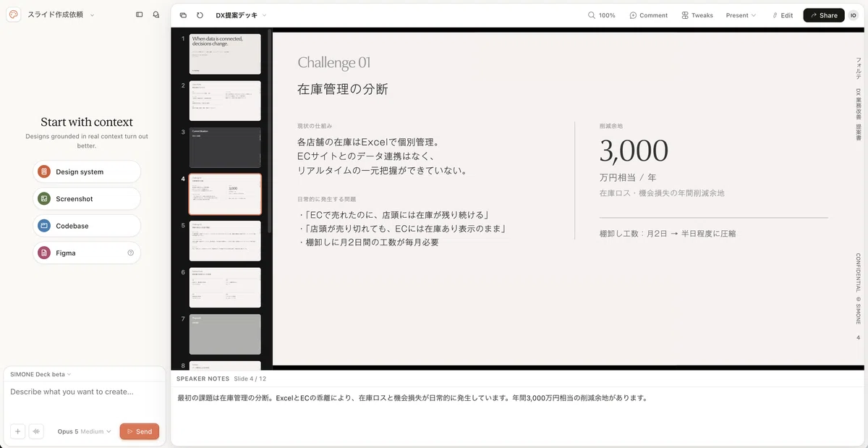Toggle Edit mode
The height and width of the screenshot is (448, 868).
point(783,15)
